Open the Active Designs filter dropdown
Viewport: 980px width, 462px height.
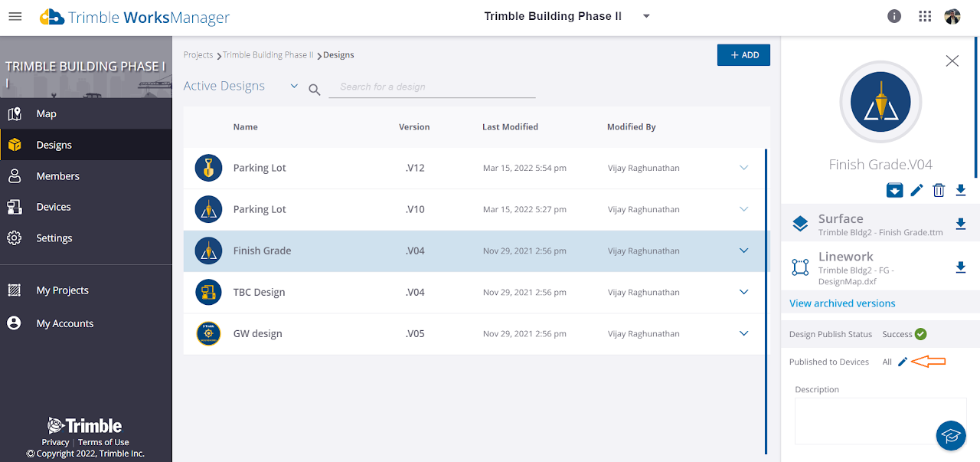pos(294,87)
